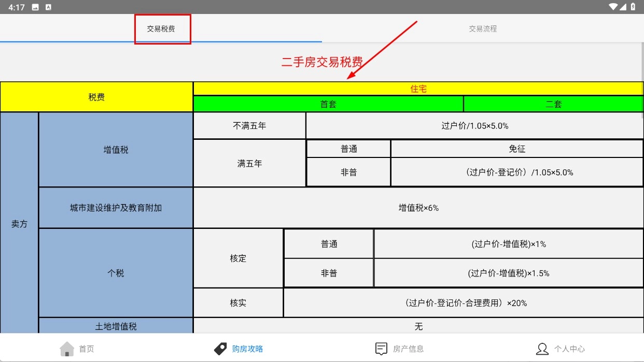This screenshot has height=362, width=644.
Task: Tap the 增值税×6% formula cell
Action: [418, 208]
